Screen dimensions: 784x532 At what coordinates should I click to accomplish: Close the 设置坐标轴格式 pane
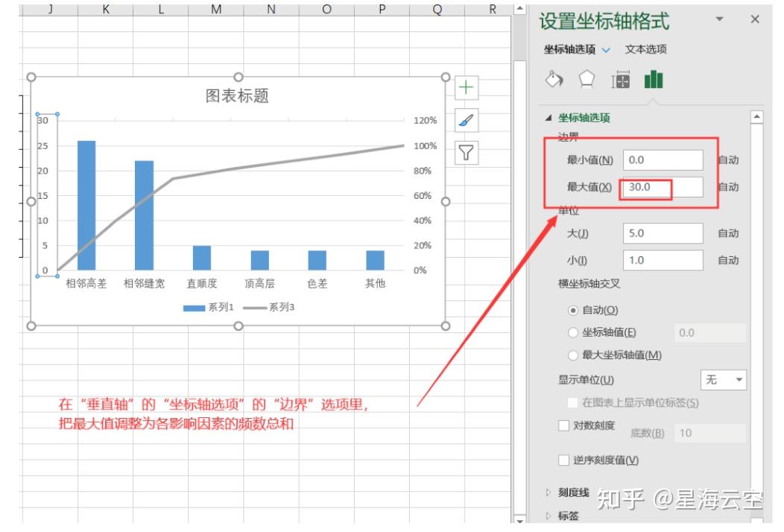click(x=755, y=19)
